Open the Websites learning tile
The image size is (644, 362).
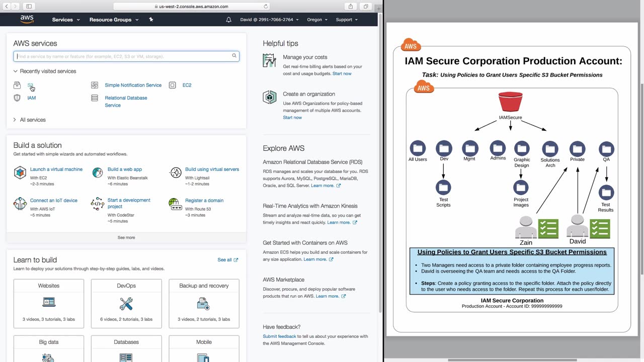coord(49,304)
